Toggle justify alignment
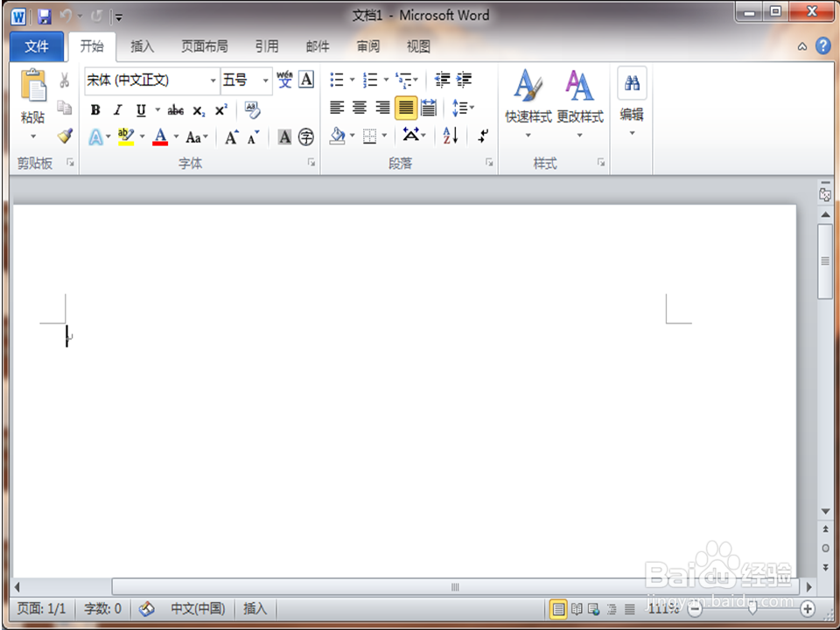Viewport: 840px width, 630px height. click(405, 108)
